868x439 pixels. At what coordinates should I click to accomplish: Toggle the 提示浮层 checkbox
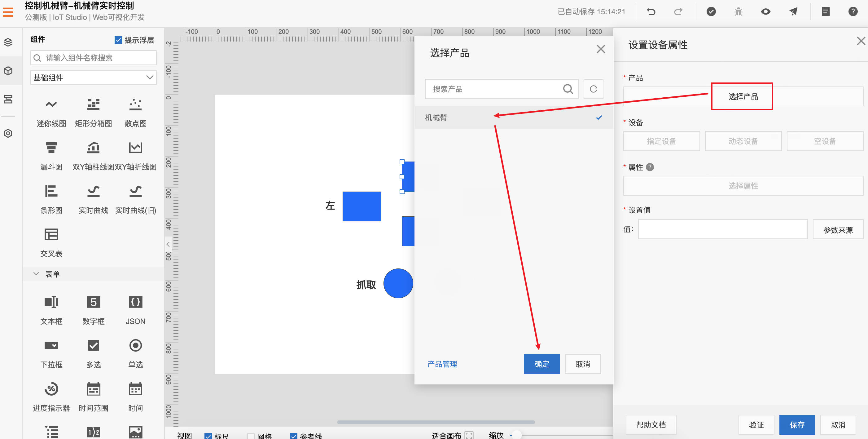(x=118, y=40)
